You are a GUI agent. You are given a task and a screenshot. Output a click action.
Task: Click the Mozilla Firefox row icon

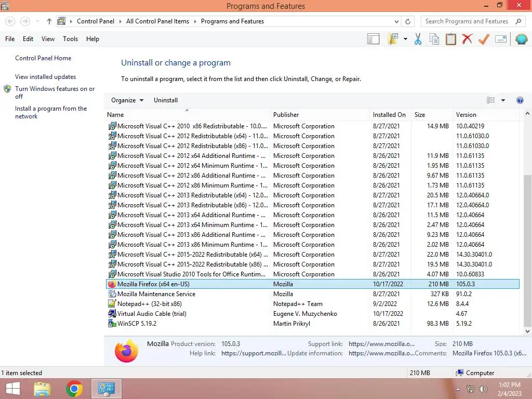click(x=112, y=284)
